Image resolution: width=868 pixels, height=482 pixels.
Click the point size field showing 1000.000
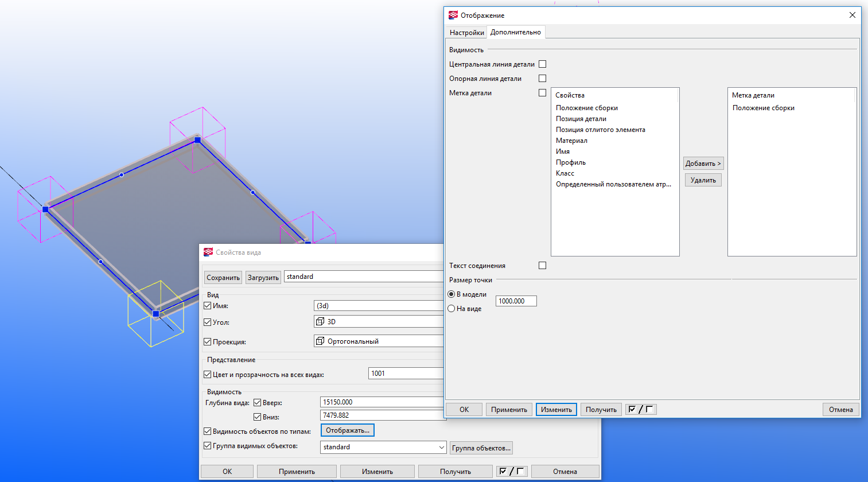(516, 301)
